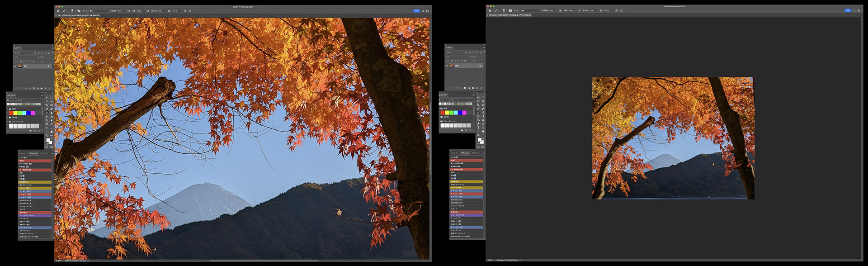Run the アンシャープマスク action in left window
Screen dimensions: 868x266
(35, 206)
